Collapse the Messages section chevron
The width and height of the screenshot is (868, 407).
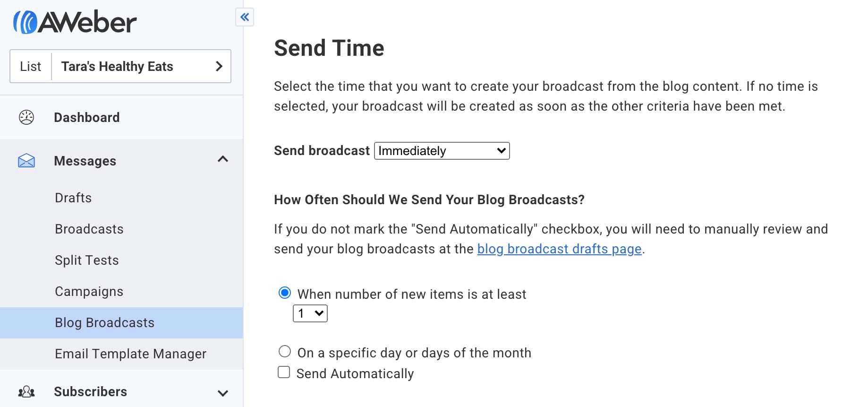(x=222, y=160)
